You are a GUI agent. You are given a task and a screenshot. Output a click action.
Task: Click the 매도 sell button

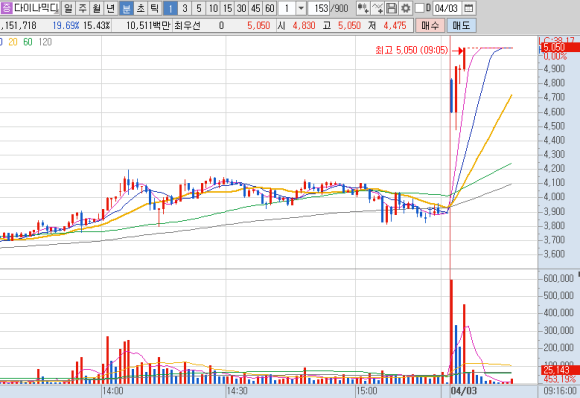click(461, 25)
